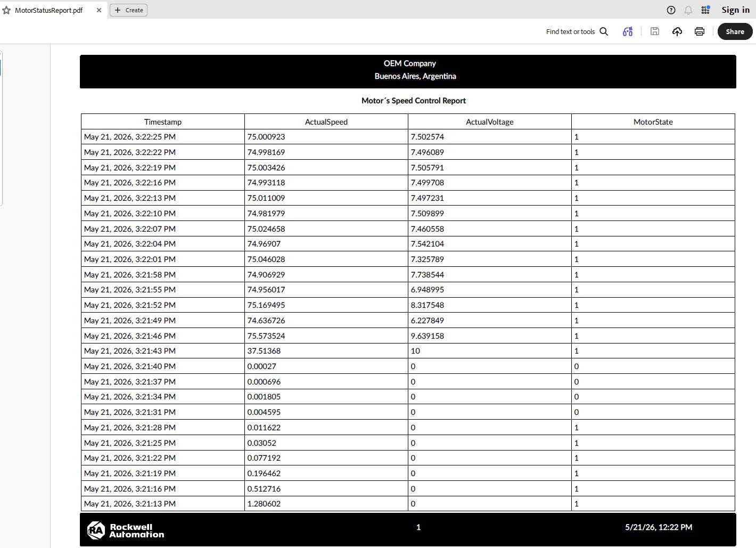Open the help question mark icon
Image resolution: width=756 pixels, height=548 pixels.
point(671,10)
